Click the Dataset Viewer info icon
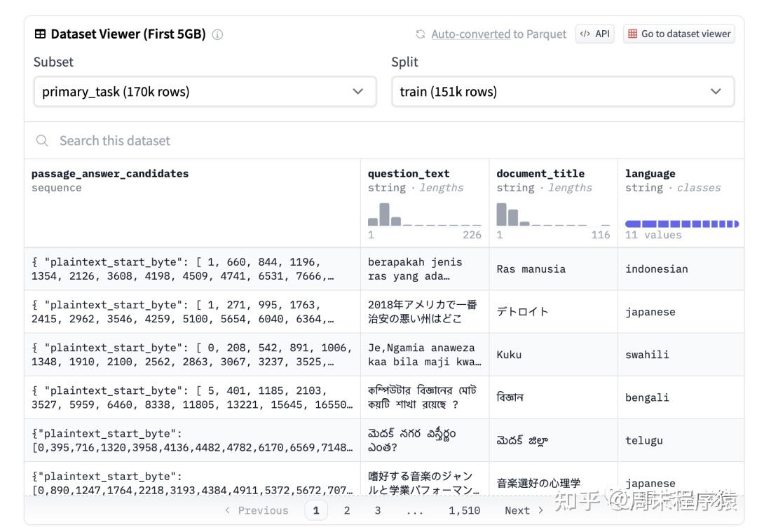 point(217,34)
